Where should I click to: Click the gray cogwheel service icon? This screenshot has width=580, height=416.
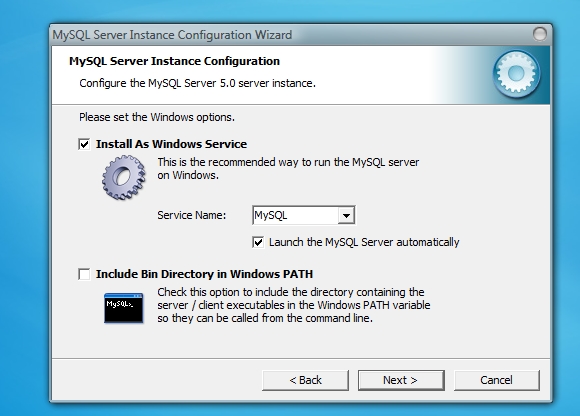tap(124, 177)
